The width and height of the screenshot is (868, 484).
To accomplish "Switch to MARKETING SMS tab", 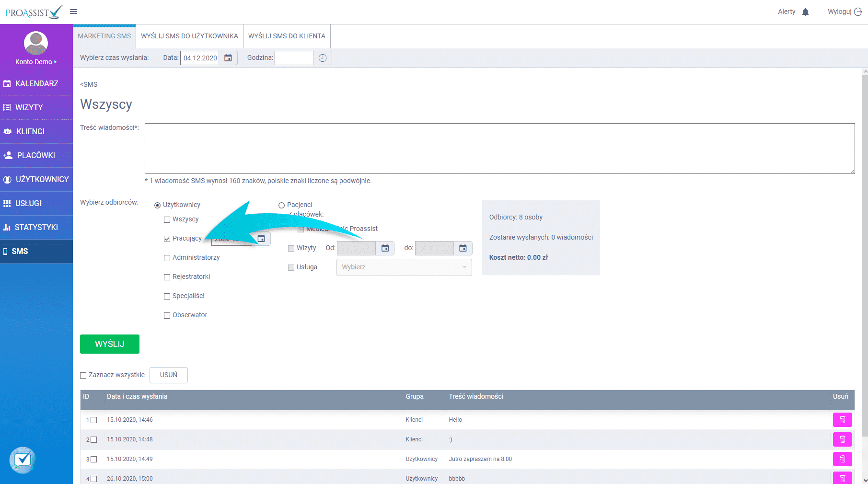I will [104, 36].
